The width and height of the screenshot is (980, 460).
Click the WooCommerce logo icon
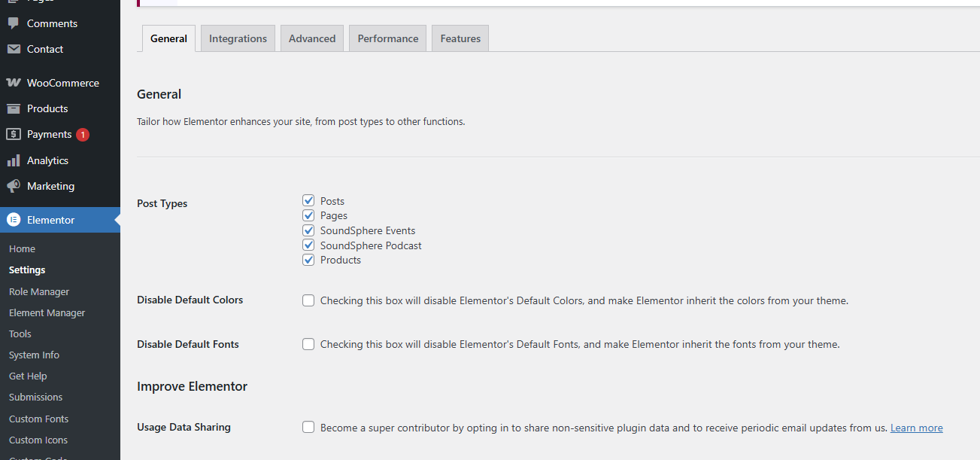click(x=14, y=83)
